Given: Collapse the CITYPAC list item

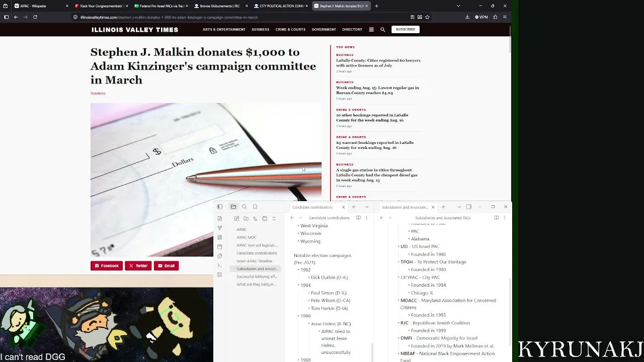Looking at the screenshot, I should (x=398, y=278).
